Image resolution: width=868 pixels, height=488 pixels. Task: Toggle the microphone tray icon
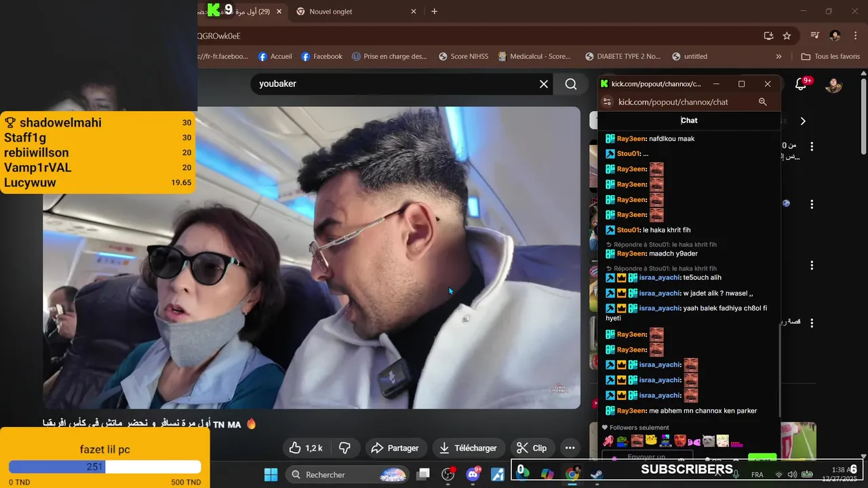(x=736, y=474)
